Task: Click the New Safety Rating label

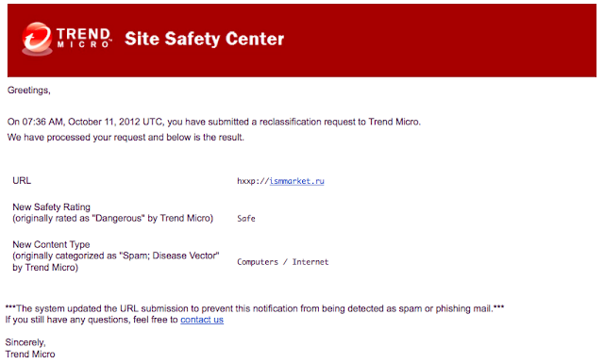Action: click(x=51, y=207)
